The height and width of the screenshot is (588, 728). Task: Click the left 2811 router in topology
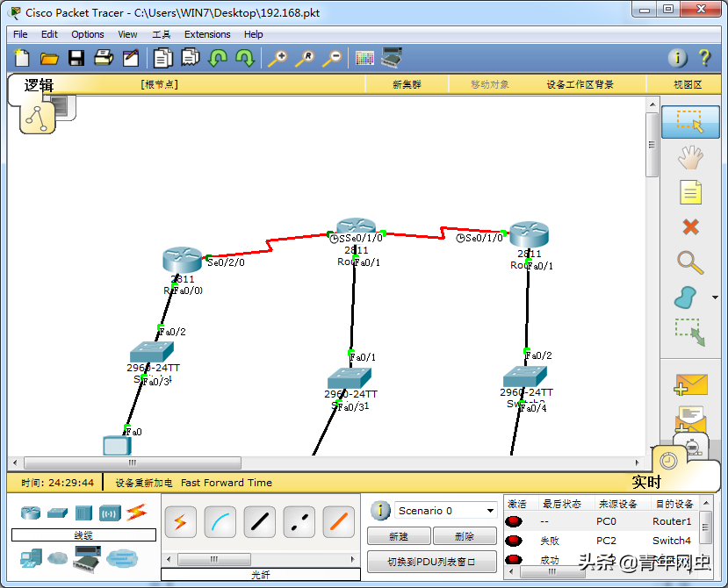pos(183,260)
